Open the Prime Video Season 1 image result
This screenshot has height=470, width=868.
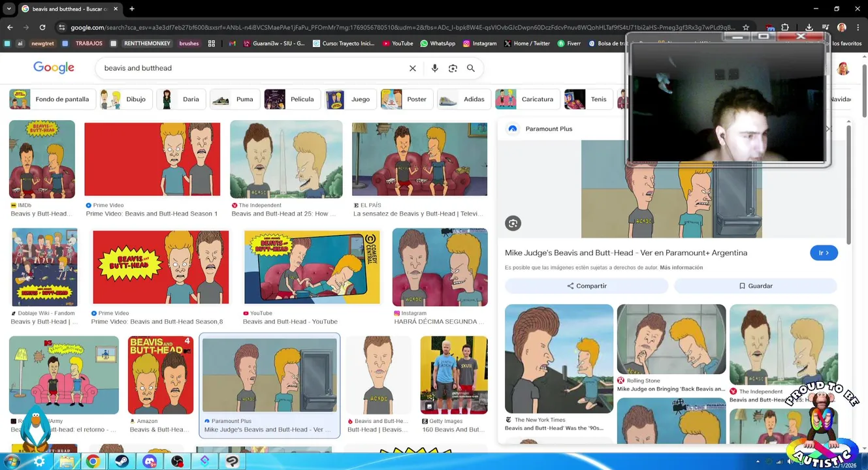(x=152, y=159)
